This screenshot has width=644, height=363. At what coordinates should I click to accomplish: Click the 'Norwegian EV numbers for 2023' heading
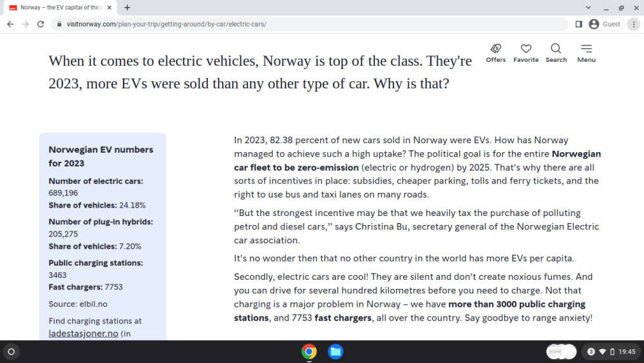point(100,156)
